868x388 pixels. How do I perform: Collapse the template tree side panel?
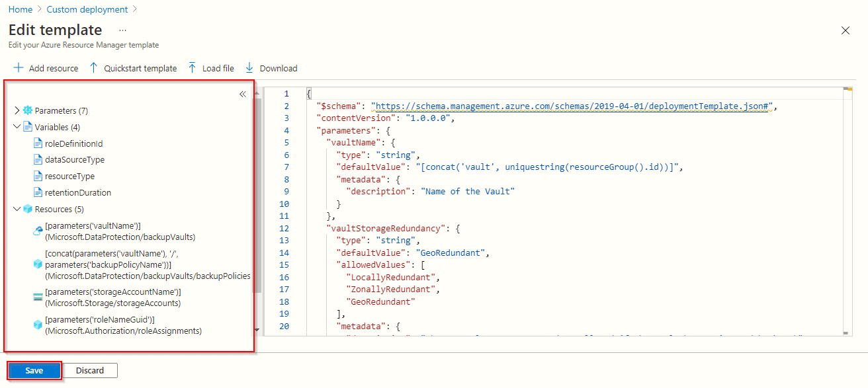click(x=242, y=94)
